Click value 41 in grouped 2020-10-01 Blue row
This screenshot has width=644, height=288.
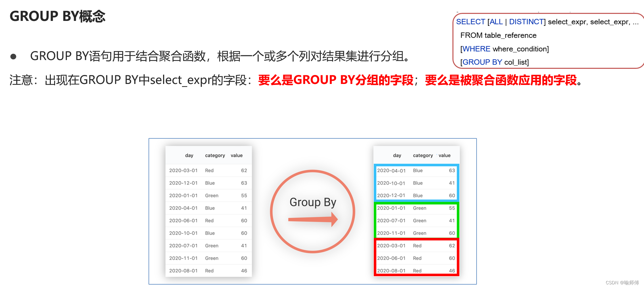(x=452, y=183)
